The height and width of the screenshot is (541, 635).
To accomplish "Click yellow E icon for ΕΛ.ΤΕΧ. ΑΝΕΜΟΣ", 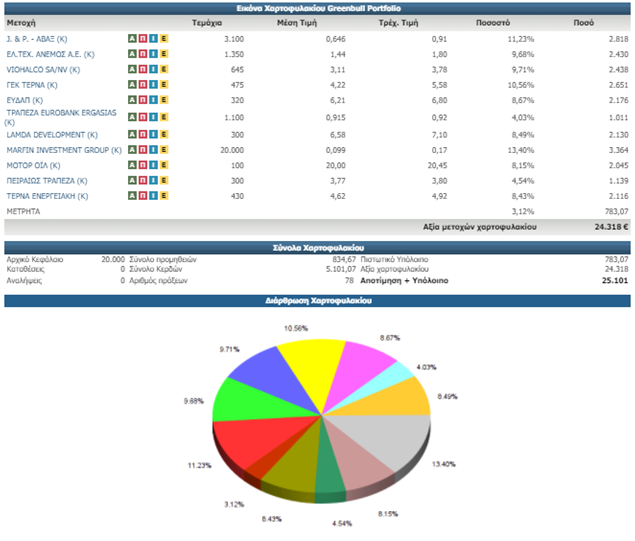I will click(164, 53).
